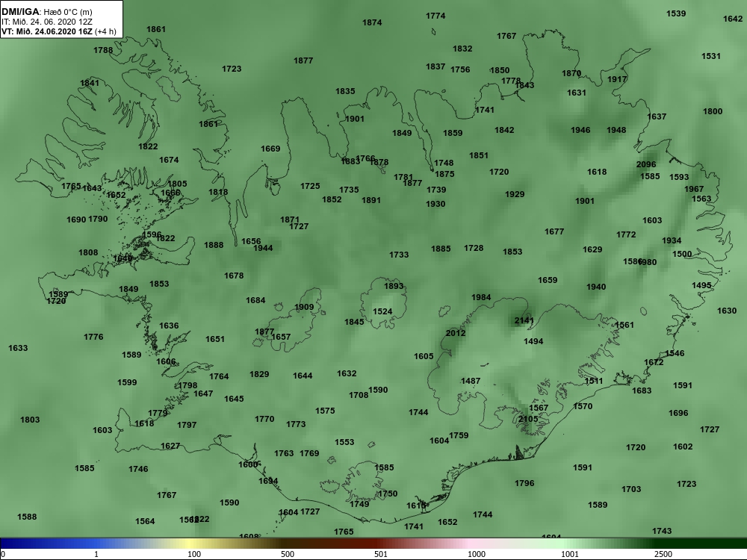
Task: Click the offshore value 1743
Action: coord(662,531)
